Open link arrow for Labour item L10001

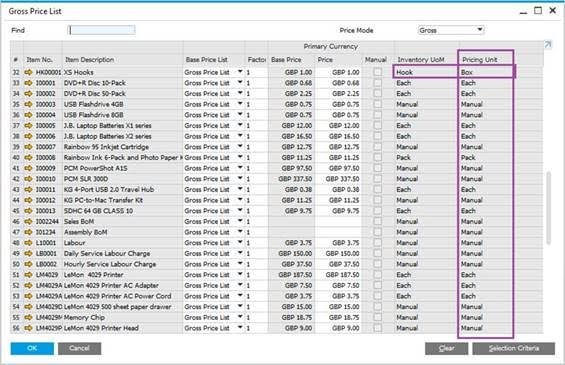pyautogui.click(x=28, y=243)
